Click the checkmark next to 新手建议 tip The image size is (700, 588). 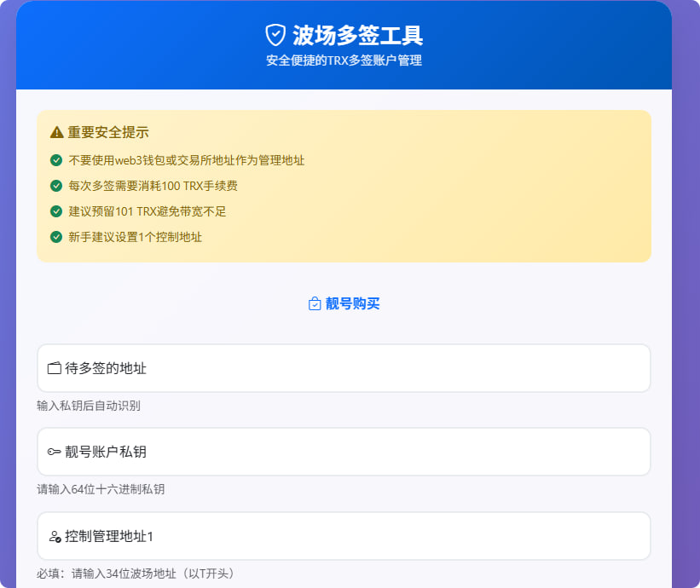[55, 237]
